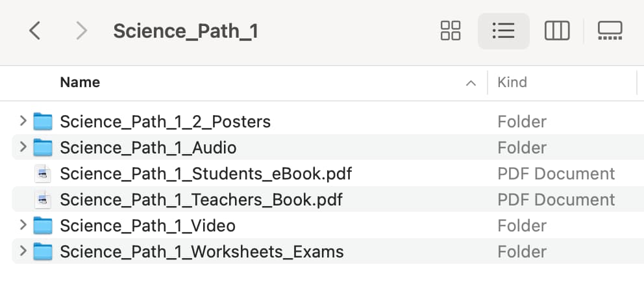The height and width of the screenshot is (290, 644).
Task: Switch to icon grid view
Action: tap(450, 31)
